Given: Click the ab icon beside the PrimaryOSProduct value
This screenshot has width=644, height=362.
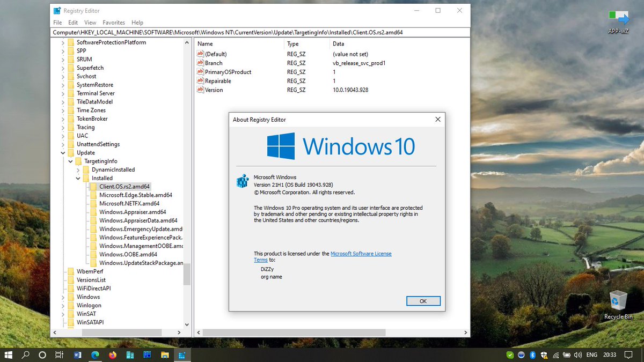Looking at the screenshot, I should pos(201,72).
